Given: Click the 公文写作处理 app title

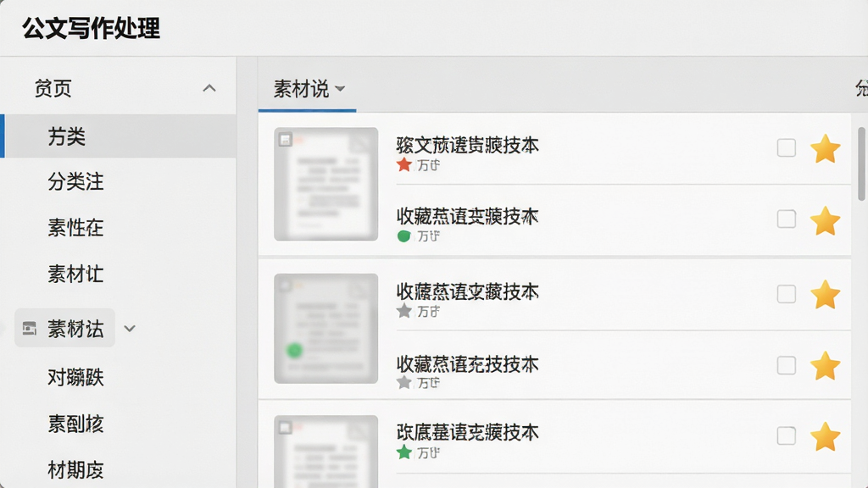Looking at the screenshot, I should [92, 28].
